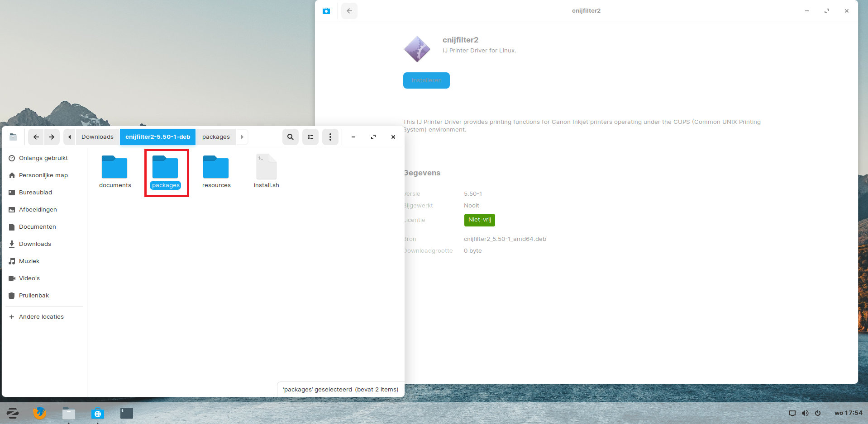The width and height of the screenshot is (868, 424).
Task: Launch Firefox from the taskbar
Action: point(39,413)
